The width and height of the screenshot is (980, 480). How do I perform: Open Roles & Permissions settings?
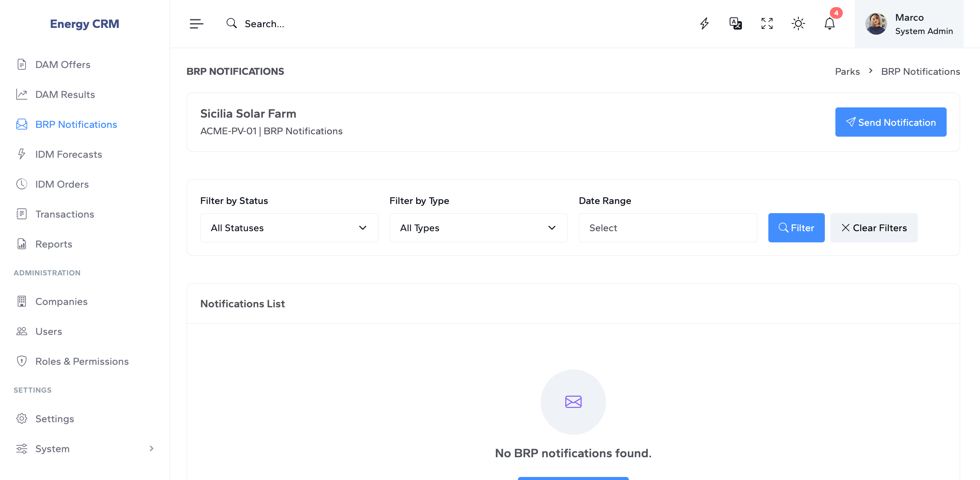[x=82, y=361]
